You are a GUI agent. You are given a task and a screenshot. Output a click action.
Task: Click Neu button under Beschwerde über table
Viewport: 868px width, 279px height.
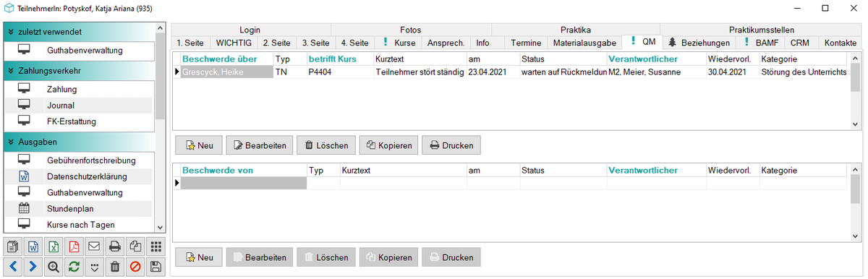click(199, 145)
